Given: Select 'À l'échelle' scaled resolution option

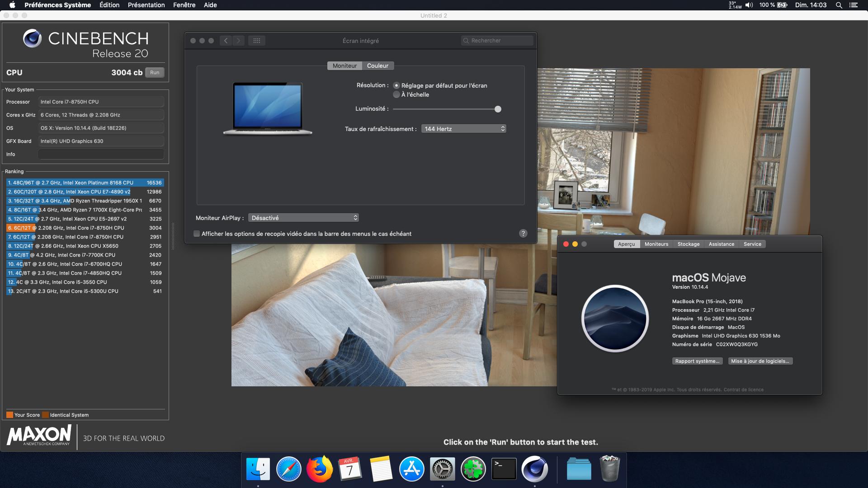Looking at the screenshot, I should (x=396, y=94).
